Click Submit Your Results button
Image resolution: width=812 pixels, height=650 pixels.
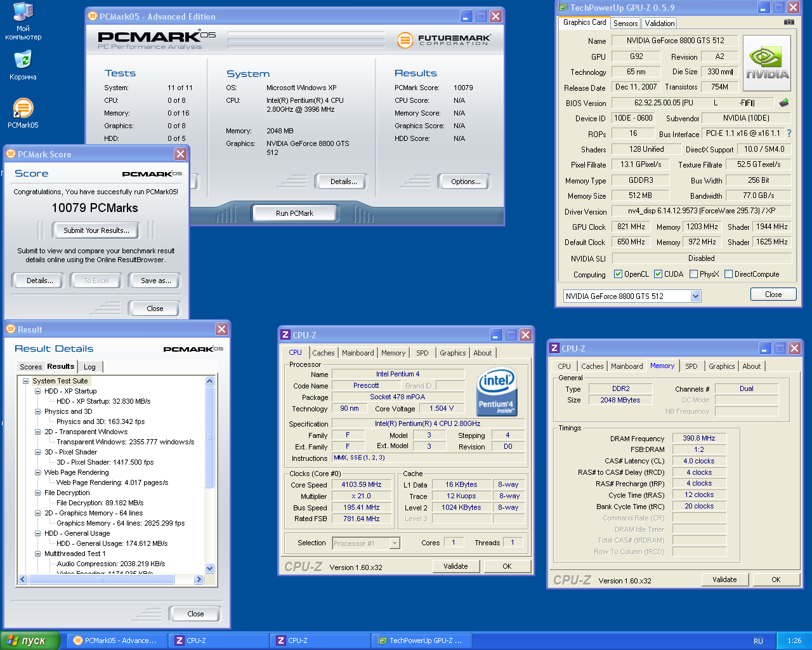pyautogui.click(x=96, y=230)
